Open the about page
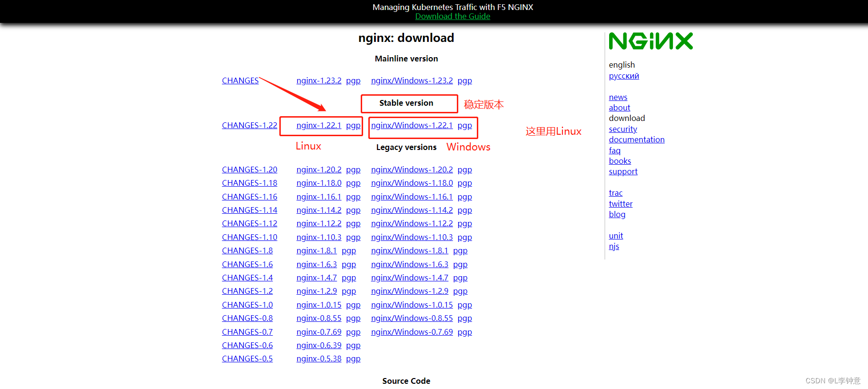 620,108
